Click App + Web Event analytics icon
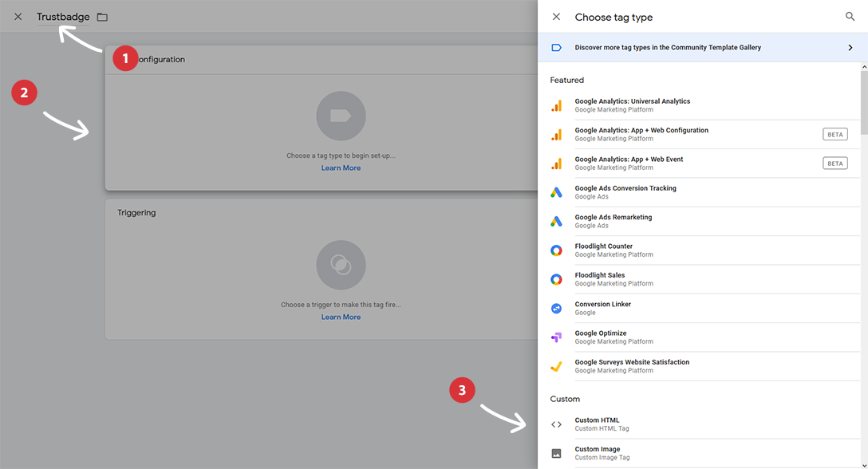 click(x=556, y=164)
